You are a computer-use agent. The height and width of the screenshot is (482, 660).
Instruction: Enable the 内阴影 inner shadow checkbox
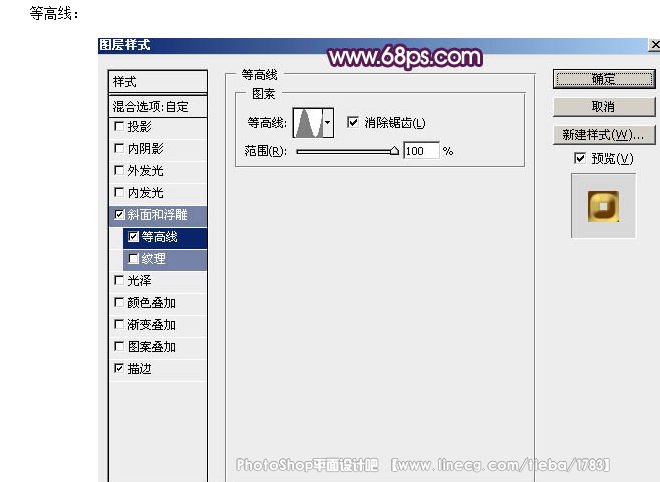click(119, 148)
